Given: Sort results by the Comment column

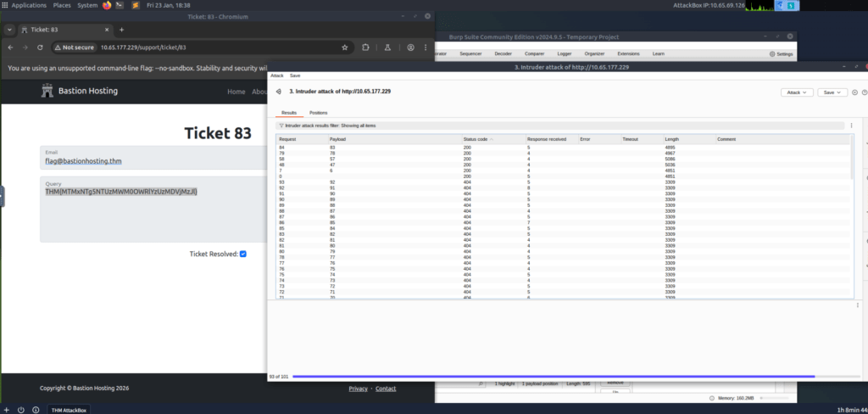Looking at the screenshot, I should coord(782,139).
